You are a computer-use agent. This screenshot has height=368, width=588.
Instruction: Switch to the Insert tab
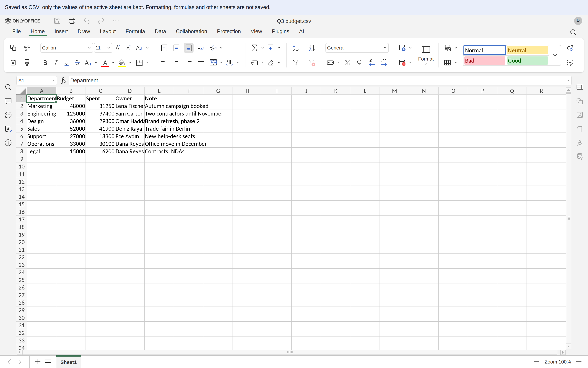pyautogui.click(x=61, y=31)
